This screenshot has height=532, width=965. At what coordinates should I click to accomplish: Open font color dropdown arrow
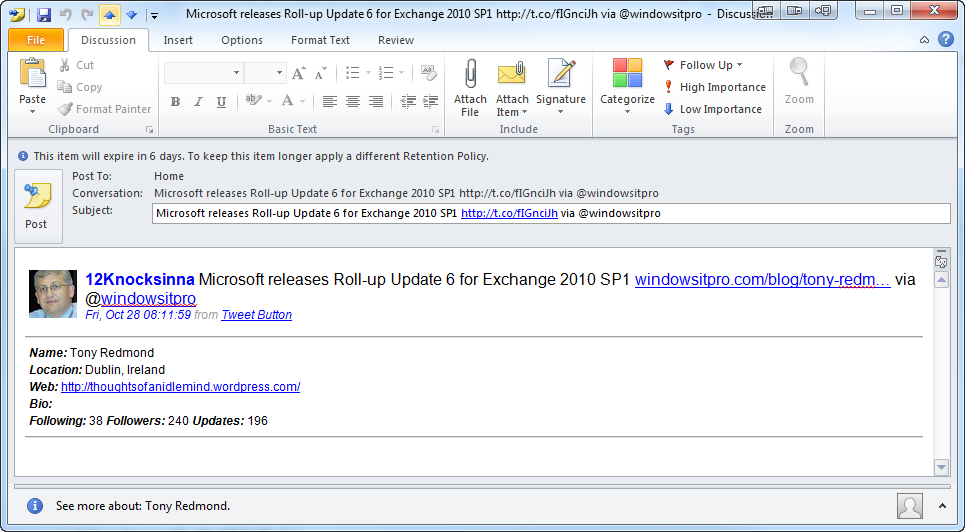[302, 102]
